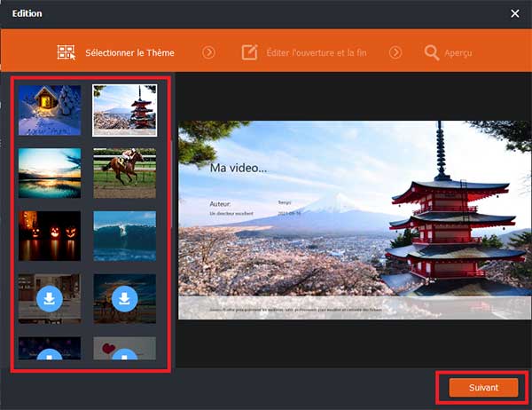Click the "Ma video..." title text in preview
This screenshot has height=410, width=532.
pos(238,167)
